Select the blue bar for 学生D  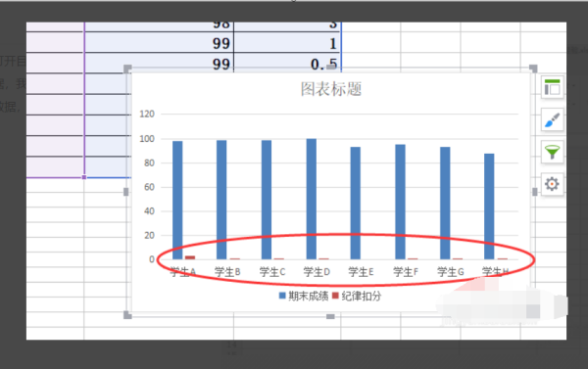click(312, 199)
